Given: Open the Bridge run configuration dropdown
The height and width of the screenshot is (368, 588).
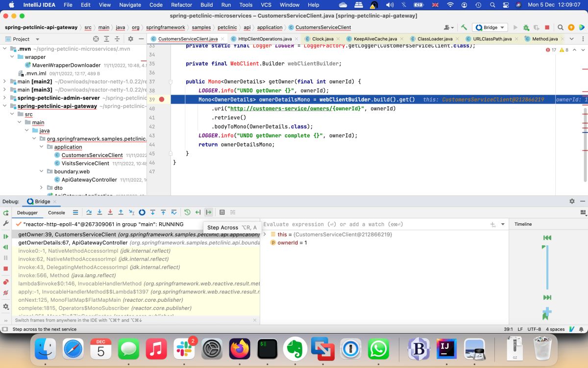Looking at the screenshot, I should pos(490,27).
